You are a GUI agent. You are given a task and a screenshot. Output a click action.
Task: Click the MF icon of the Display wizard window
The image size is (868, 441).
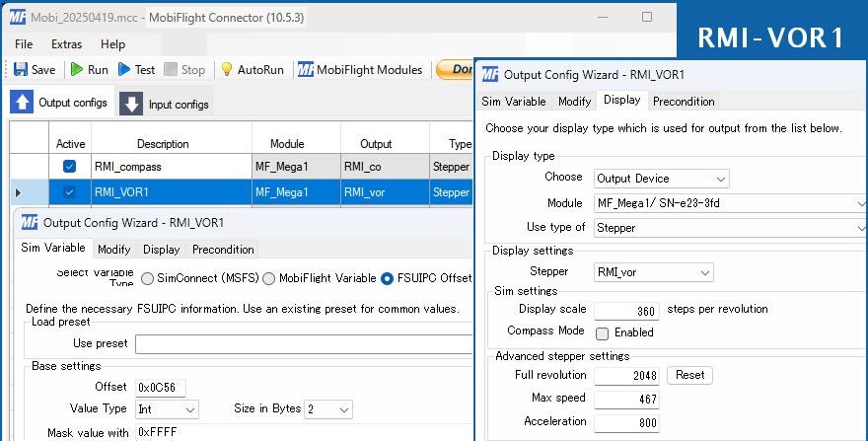[490, 74]
